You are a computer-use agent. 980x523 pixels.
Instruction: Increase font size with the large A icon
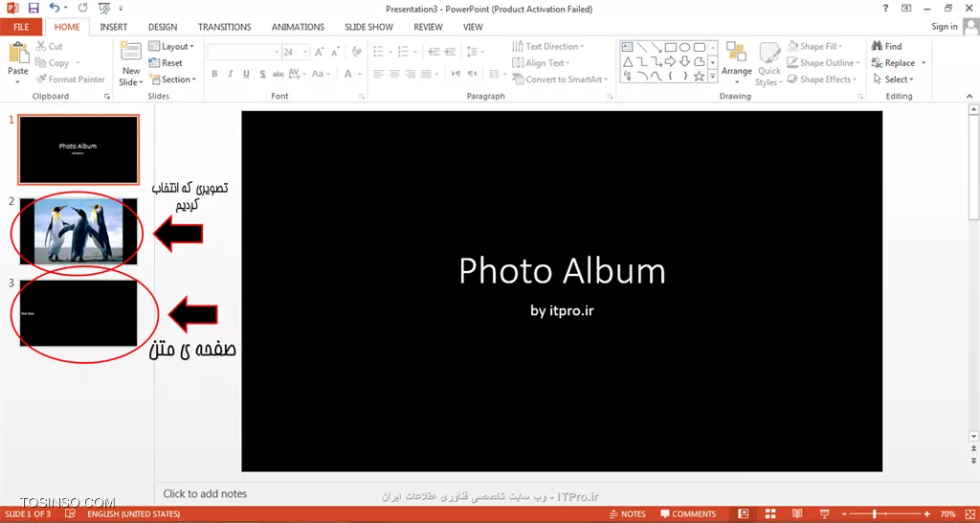tap(320, 53)
